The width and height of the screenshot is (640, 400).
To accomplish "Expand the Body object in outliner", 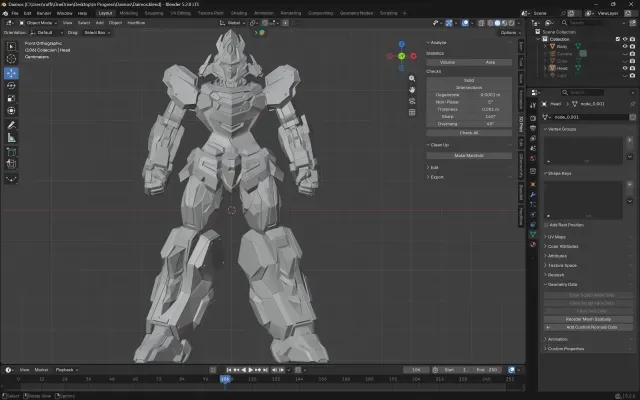I will point(545,47).
